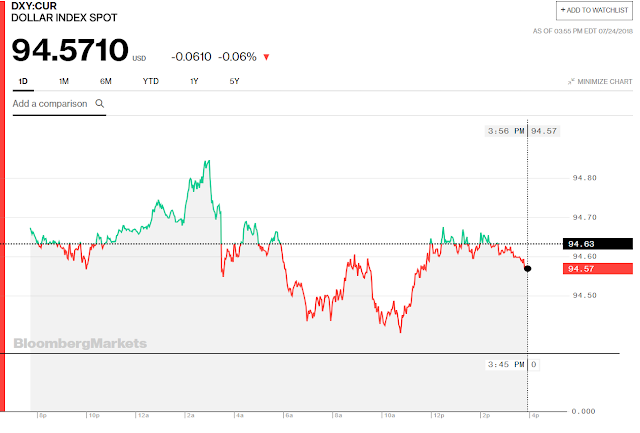
Task: Show the YTD time range
Action: 150,80
